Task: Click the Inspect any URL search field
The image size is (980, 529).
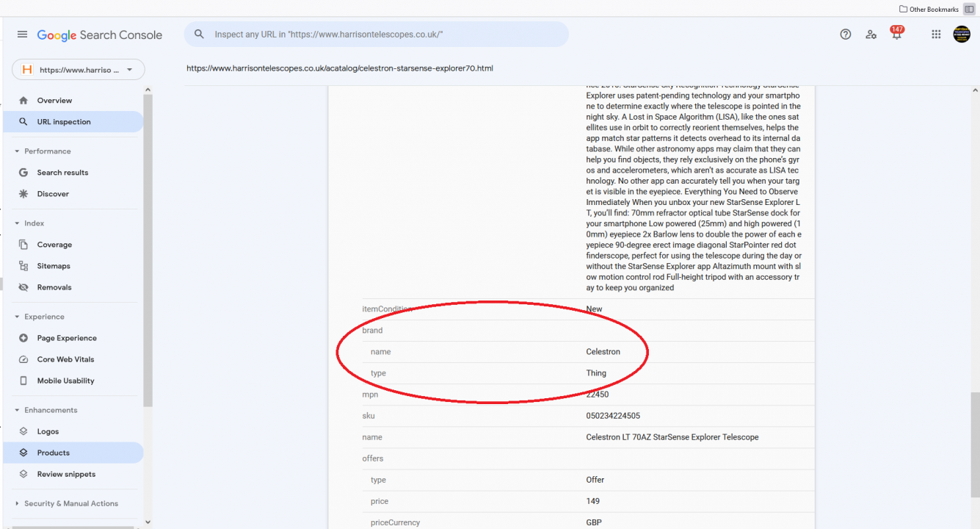Action: point(382,35)
